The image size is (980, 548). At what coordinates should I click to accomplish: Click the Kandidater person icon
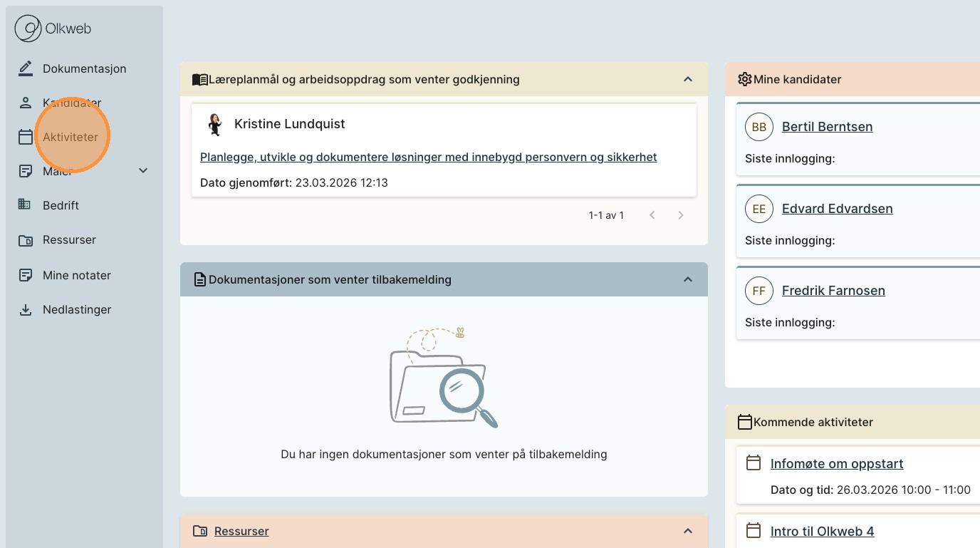pos(26,103)
